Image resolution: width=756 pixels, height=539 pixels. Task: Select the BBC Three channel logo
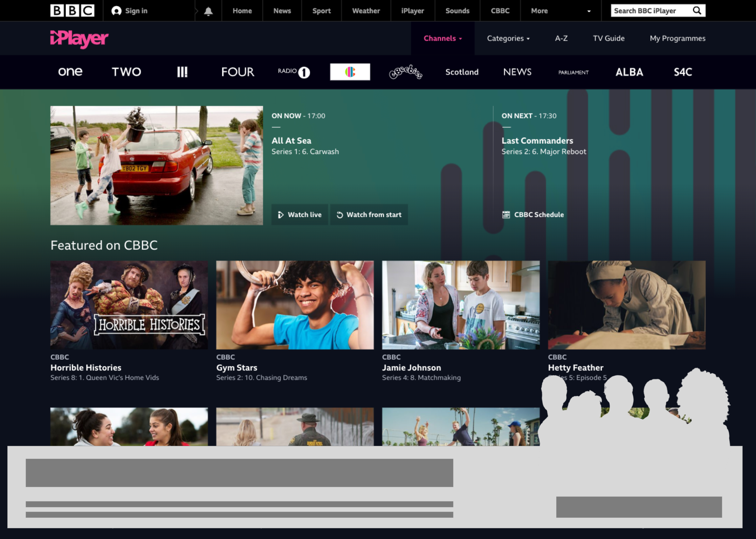click(182, 72)
